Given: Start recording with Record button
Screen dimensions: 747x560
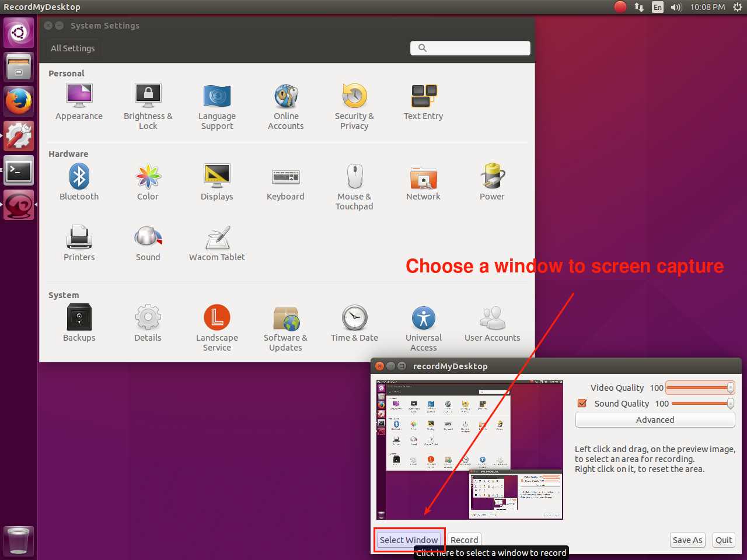Looking at the screenshot, I should [x=464, y=540].
